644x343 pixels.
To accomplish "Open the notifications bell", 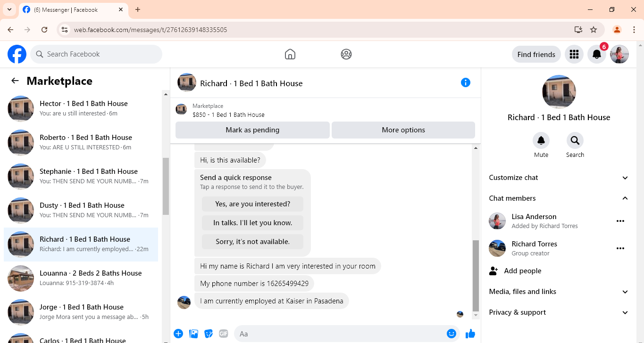I will [597, 54].
